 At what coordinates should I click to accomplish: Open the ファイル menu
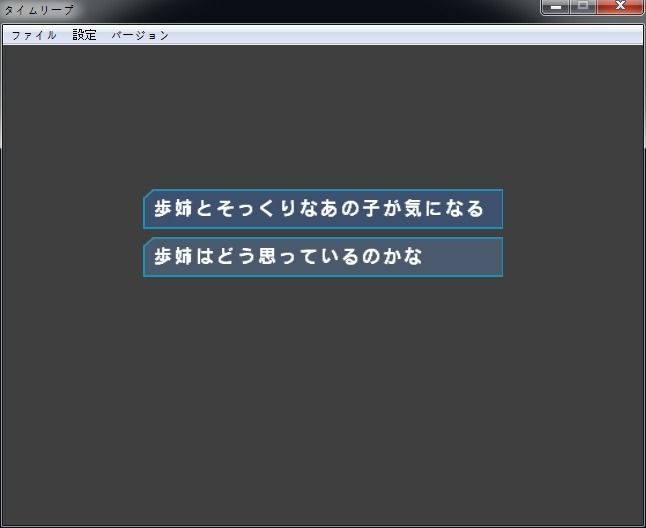click(34, 35)
